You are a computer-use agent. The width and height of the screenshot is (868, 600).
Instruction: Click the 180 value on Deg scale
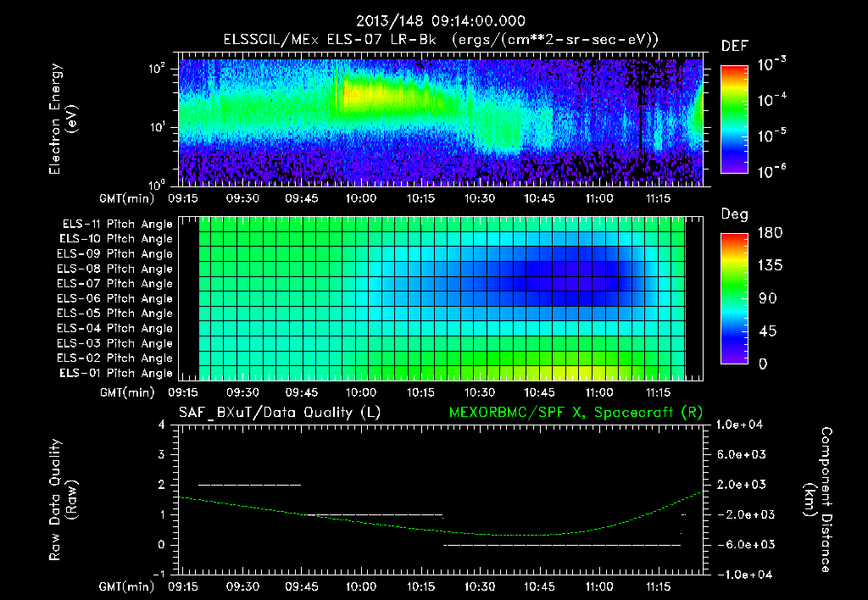770,233
